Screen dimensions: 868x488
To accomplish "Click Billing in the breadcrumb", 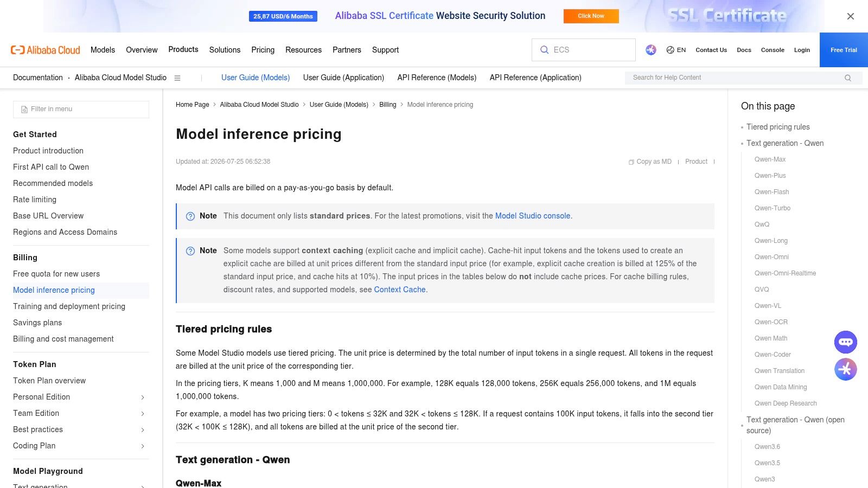I will [387, 105].
